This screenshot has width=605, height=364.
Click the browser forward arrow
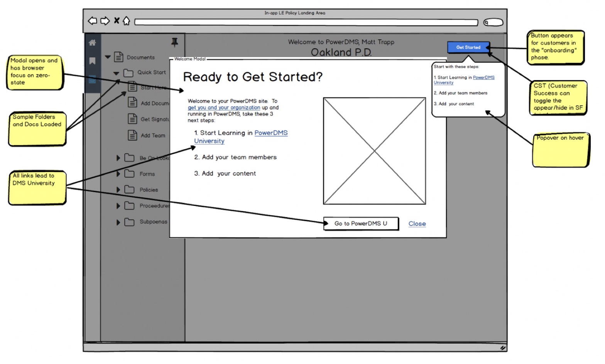[105, 21]
